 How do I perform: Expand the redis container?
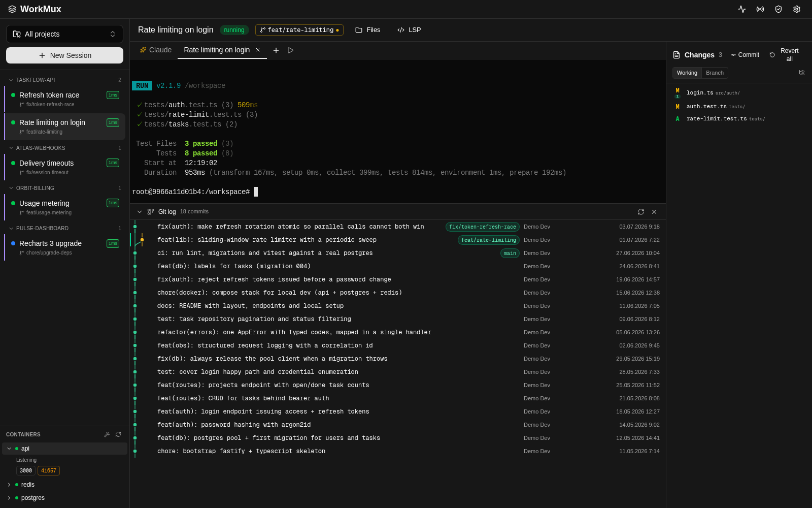[x=9, y=485]
